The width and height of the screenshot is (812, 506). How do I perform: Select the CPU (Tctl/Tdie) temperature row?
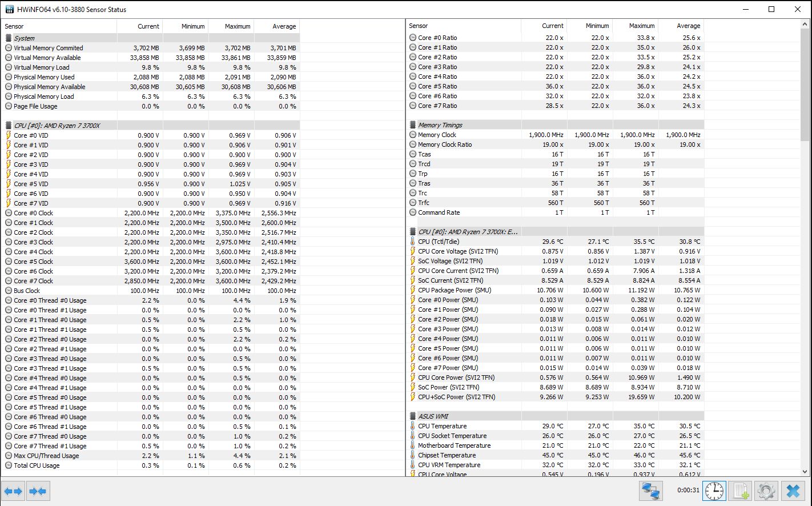coord(439,242)
